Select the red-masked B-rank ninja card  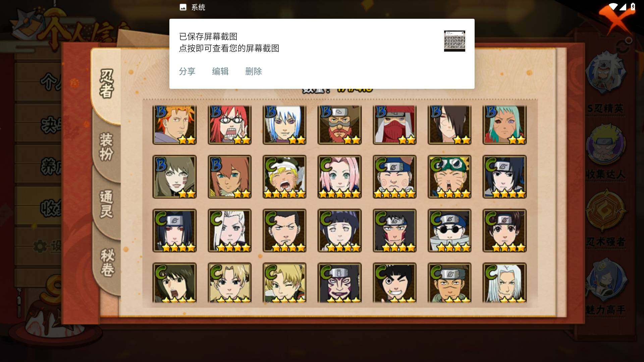[394, 125]
